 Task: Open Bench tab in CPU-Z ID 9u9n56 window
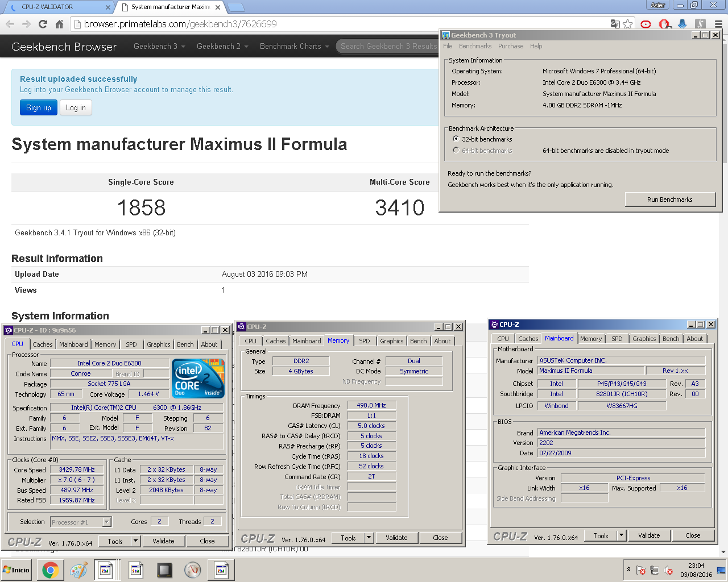[x=185, y=344]
